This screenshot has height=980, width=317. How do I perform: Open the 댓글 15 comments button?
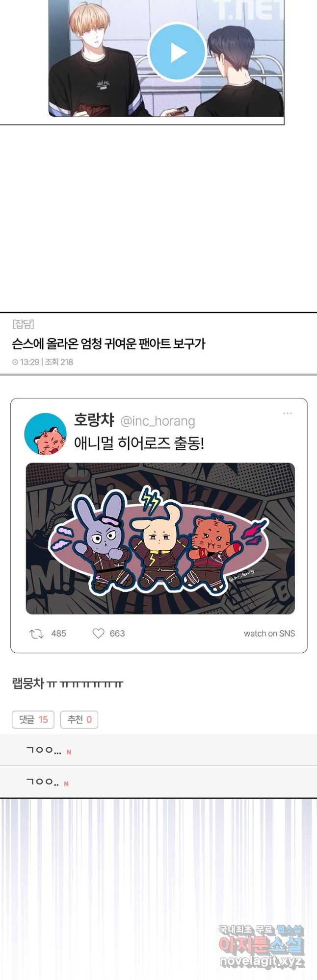pos(33,720)
